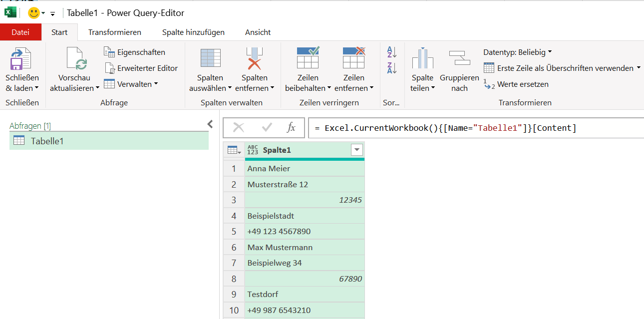Click Erste Zeile als Überschriften verwenden
This screenshot has width=644, height=319.
point(562,68)
